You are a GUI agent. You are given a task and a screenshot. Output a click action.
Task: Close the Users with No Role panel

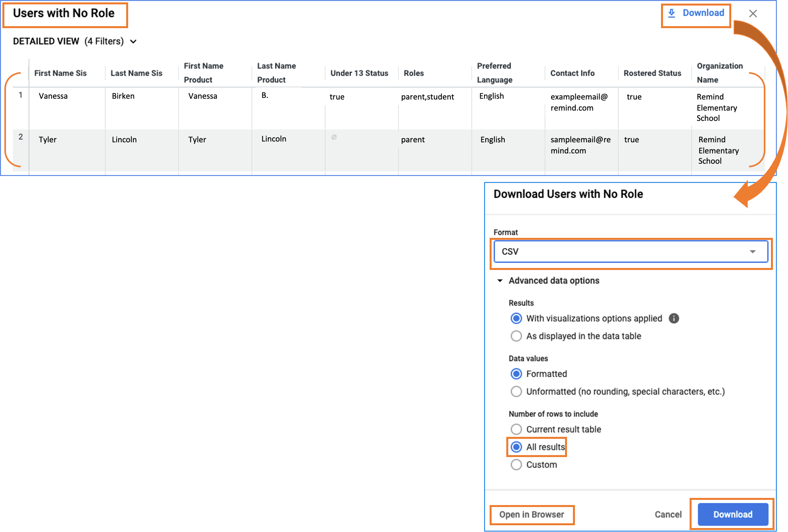point(753,13)
